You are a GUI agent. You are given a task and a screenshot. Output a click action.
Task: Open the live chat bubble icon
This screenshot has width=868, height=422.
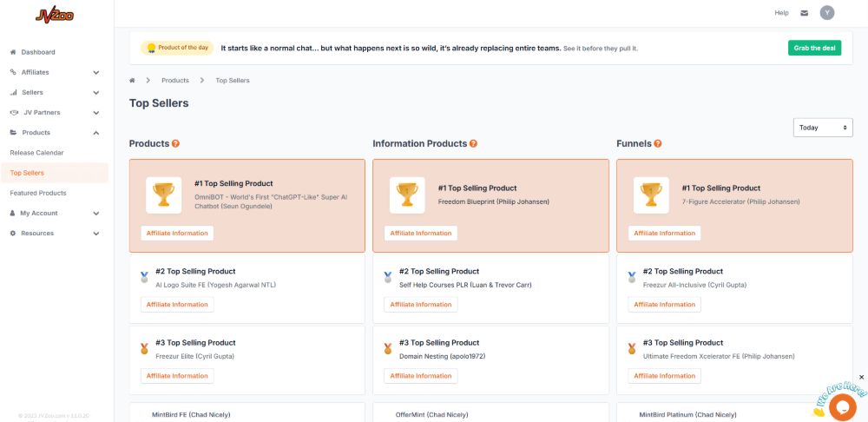(842, 406)
